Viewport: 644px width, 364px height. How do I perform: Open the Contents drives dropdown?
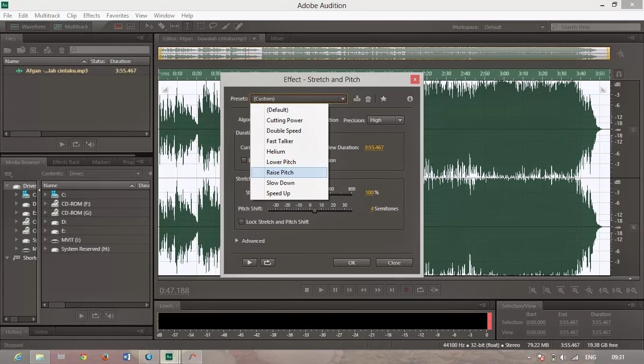pyautogui.click(x=105, y=173)
